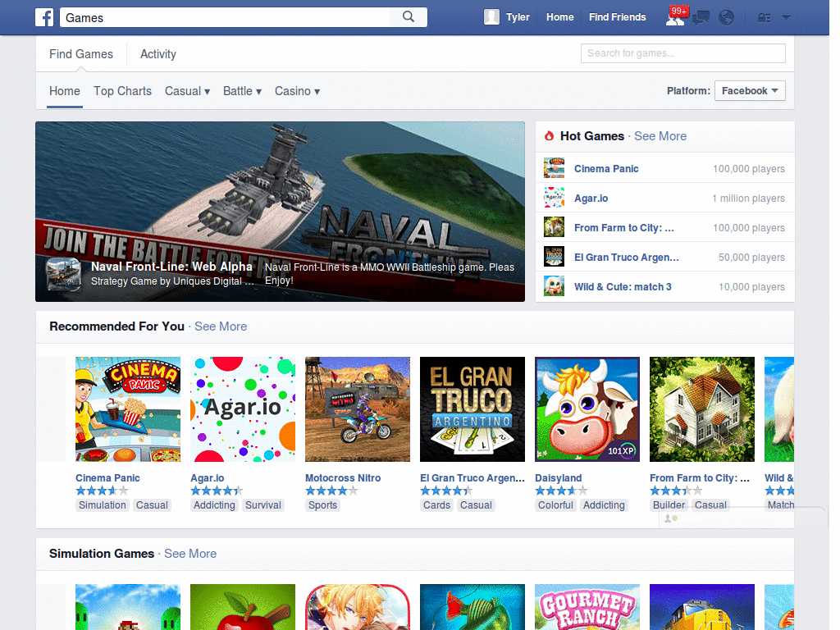Open anime character game tile in Simulation Games
The width and height of the screenshot is (840, 630).
358,607
